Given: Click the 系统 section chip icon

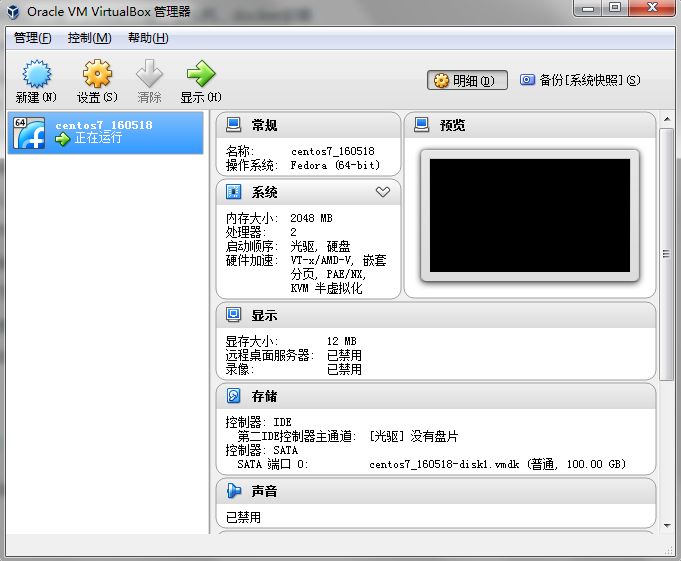Looking at the screenshot, I should (233, 191).
